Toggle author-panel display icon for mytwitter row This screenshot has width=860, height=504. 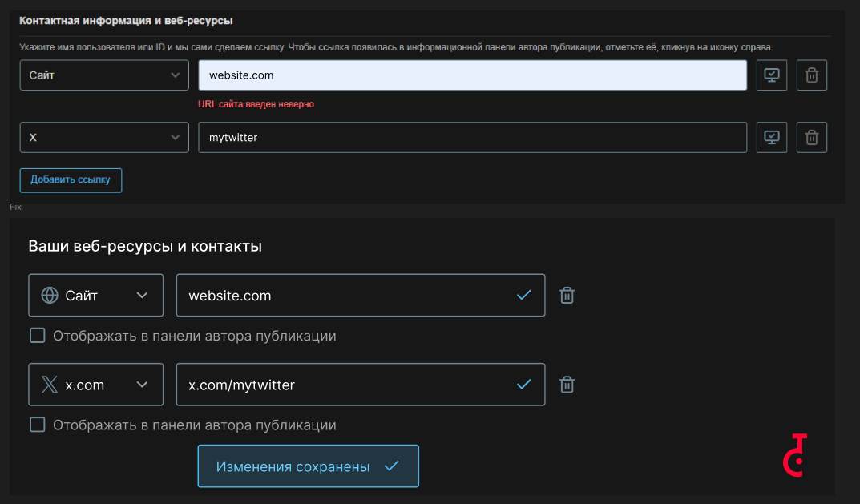coord(772,137)
